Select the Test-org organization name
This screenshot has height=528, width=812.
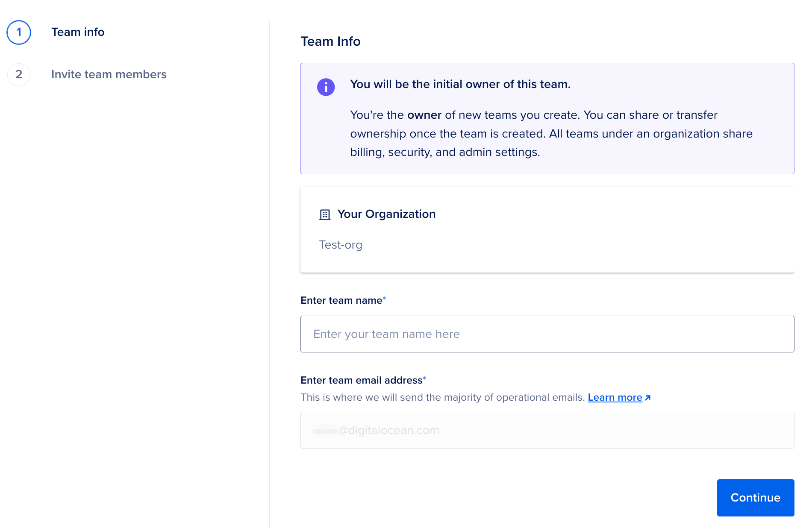tap(341, 245)
